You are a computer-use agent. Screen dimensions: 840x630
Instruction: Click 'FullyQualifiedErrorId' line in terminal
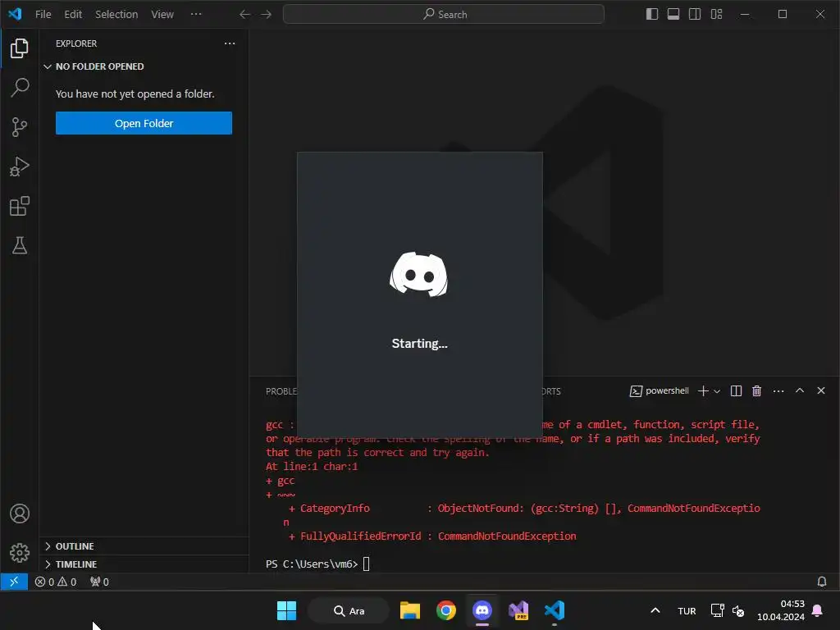tap(431, 536)
